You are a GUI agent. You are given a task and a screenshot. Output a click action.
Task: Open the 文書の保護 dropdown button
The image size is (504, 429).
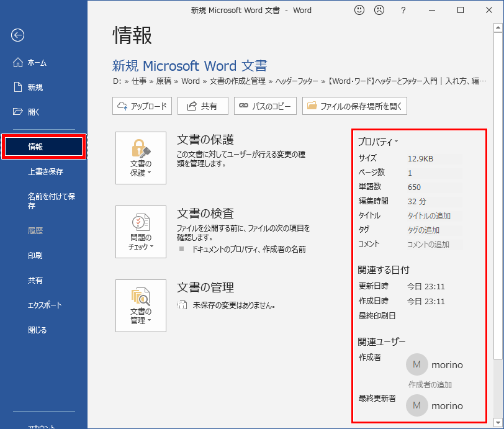(x=141, y=158)
